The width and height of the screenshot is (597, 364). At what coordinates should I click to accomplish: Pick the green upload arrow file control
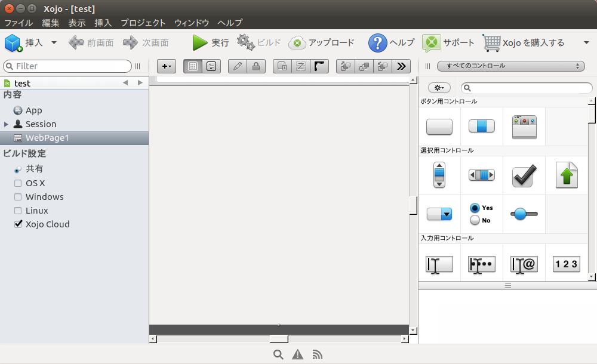pyautogui.click(x=567, y=175)
